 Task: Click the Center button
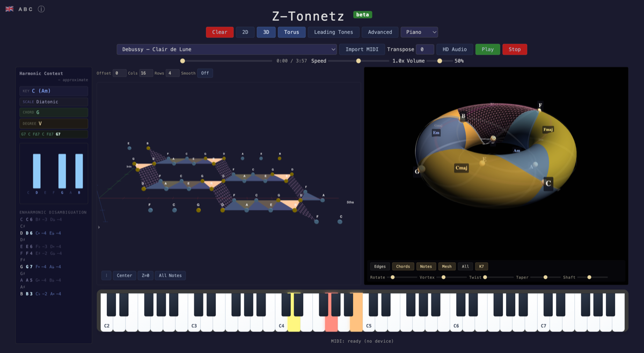[x=125, y=276]
